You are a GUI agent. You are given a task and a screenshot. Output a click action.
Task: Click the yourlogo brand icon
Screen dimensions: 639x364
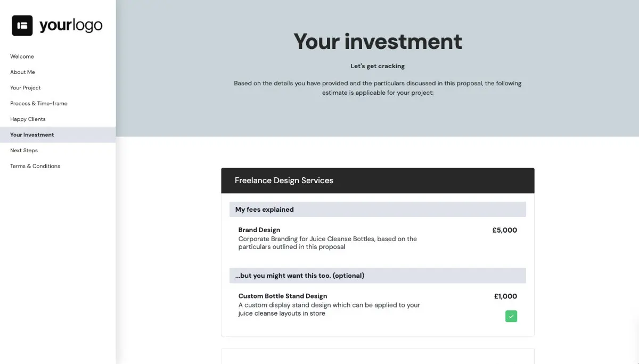(x=22, y=25)
